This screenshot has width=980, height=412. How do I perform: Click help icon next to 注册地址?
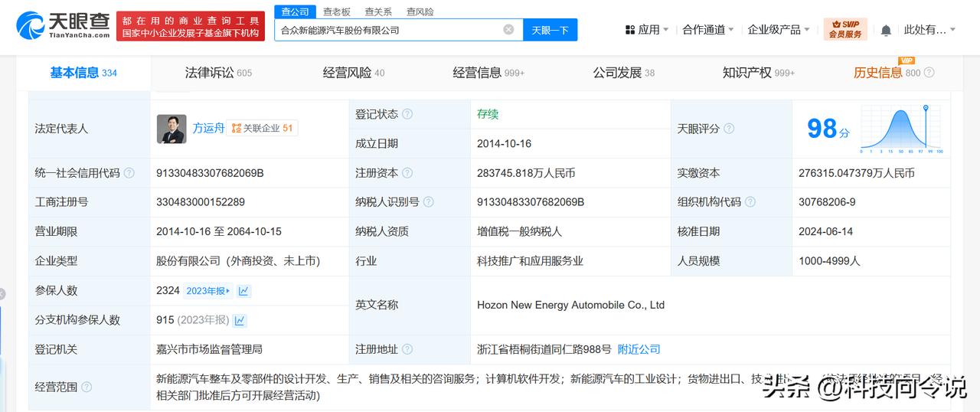(407, 349)
